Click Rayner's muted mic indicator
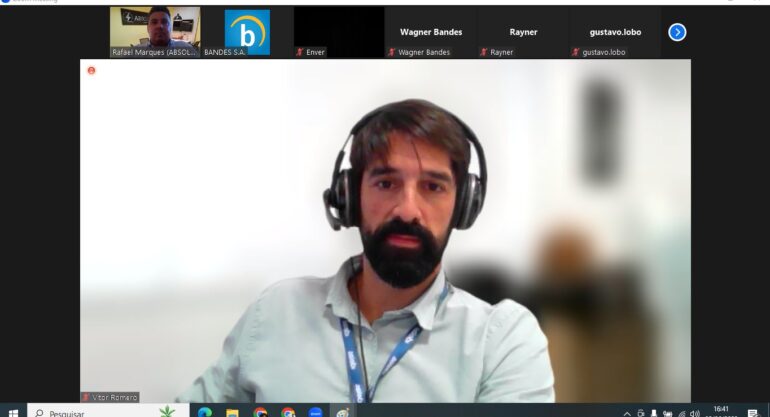 484,52
